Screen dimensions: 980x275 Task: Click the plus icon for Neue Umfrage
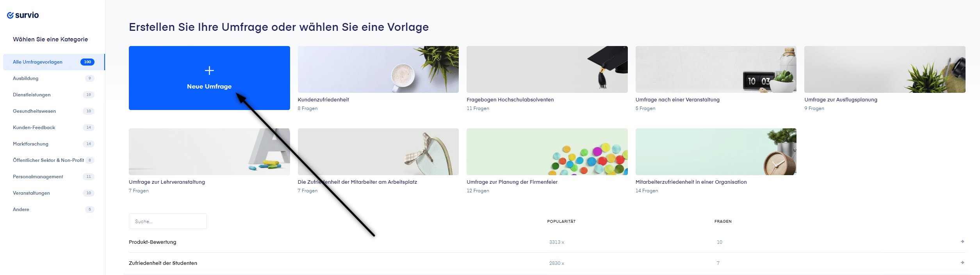(x=209, y=70)
